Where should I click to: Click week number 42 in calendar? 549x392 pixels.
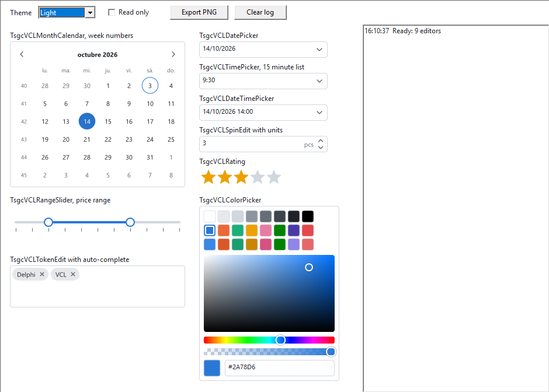[24, 122]
